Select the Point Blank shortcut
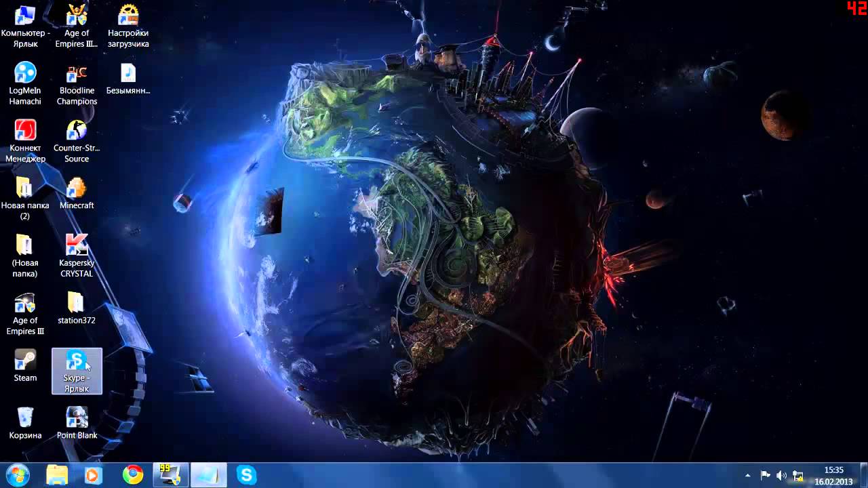This screenshot has height=488, width=868. [77, 424]
